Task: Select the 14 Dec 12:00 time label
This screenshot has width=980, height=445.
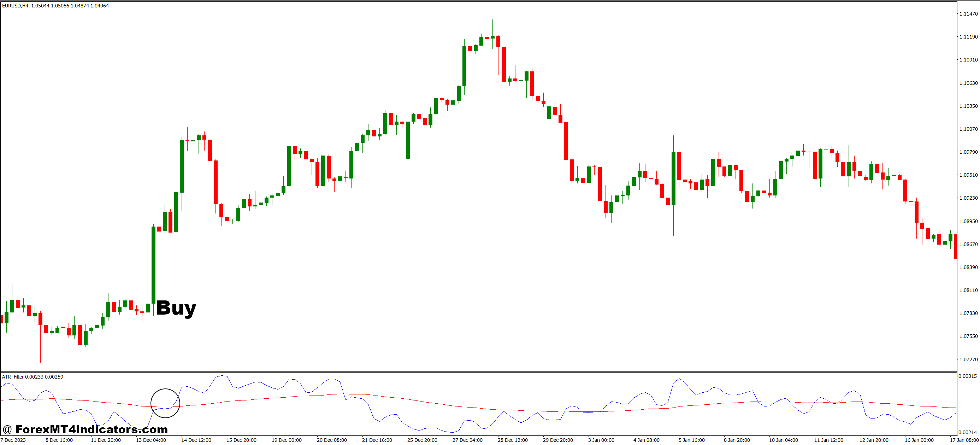Action: pyautogui.click(x=196, y=440)
